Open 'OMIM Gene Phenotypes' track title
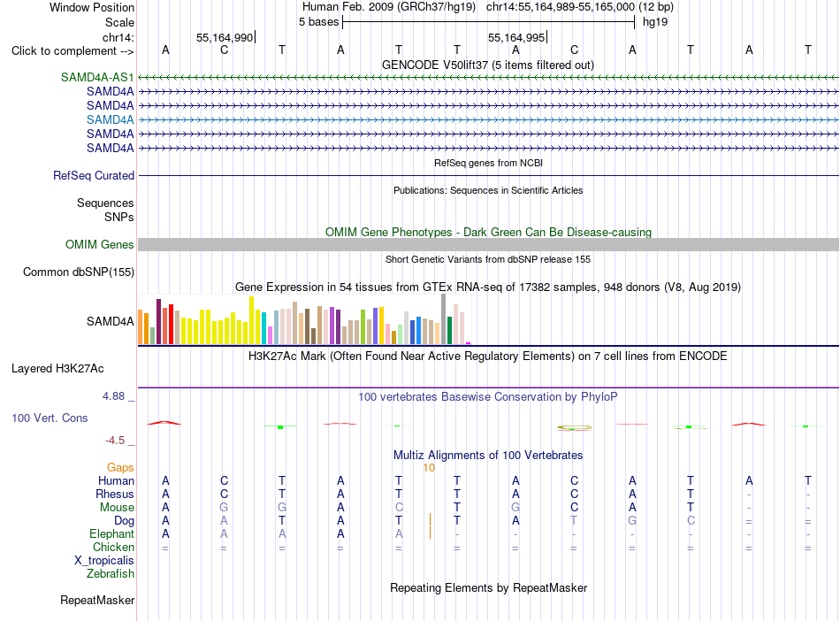This screenshot has height=621, width=840. (x=488, y=232)
